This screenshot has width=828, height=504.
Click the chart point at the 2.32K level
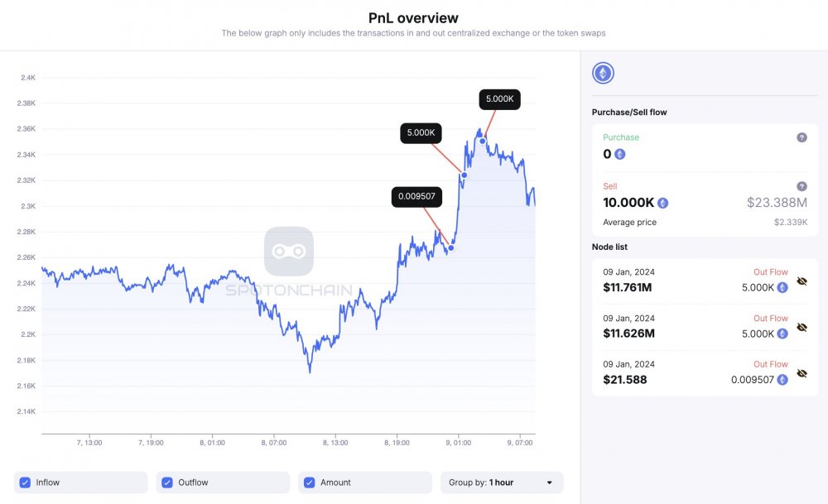click(x=465, y=175)
